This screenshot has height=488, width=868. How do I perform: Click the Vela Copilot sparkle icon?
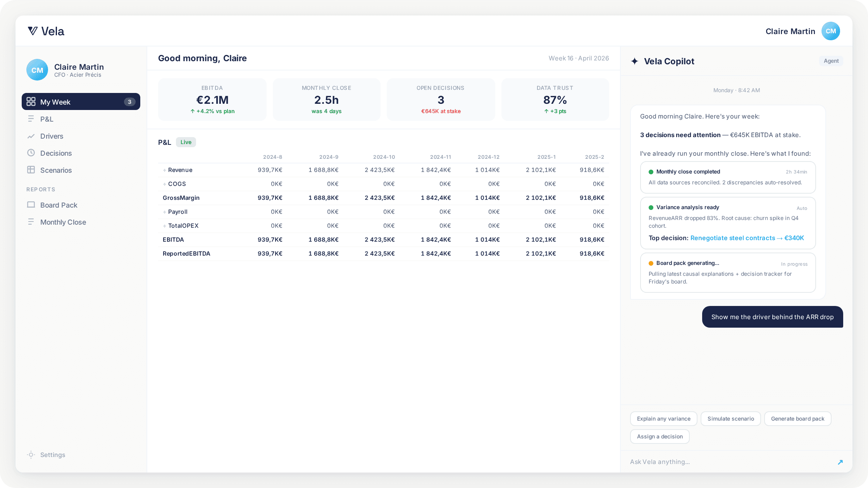(635, 61)
